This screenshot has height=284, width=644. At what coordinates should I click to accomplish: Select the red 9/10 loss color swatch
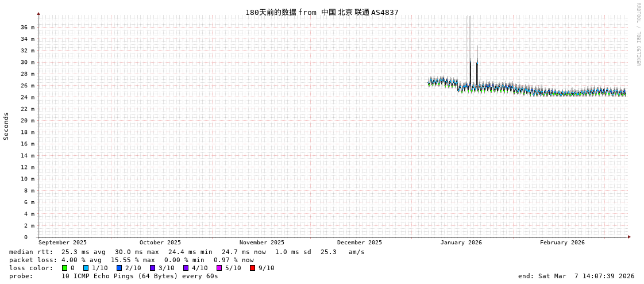pyautogui.click(x=252, y=268)
